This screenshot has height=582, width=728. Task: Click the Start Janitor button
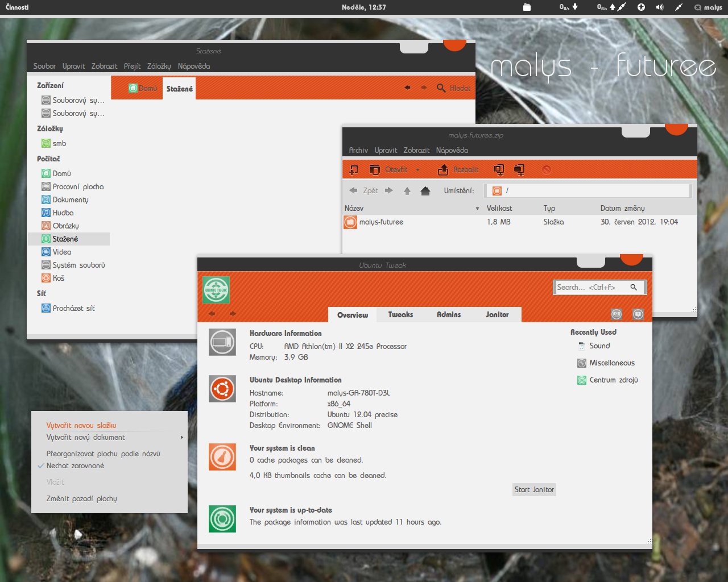(x=534, y=489)
